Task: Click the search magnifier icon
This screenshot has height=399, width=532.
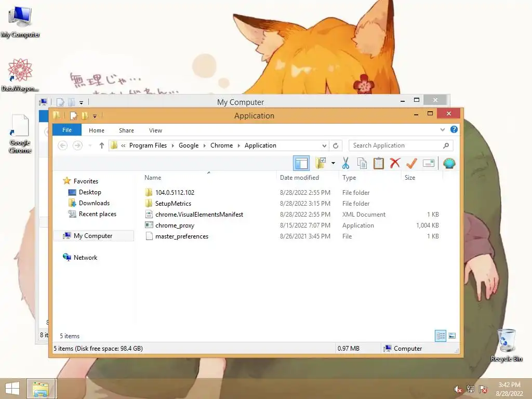Action: pyautogui.click(x=446, y=145)
